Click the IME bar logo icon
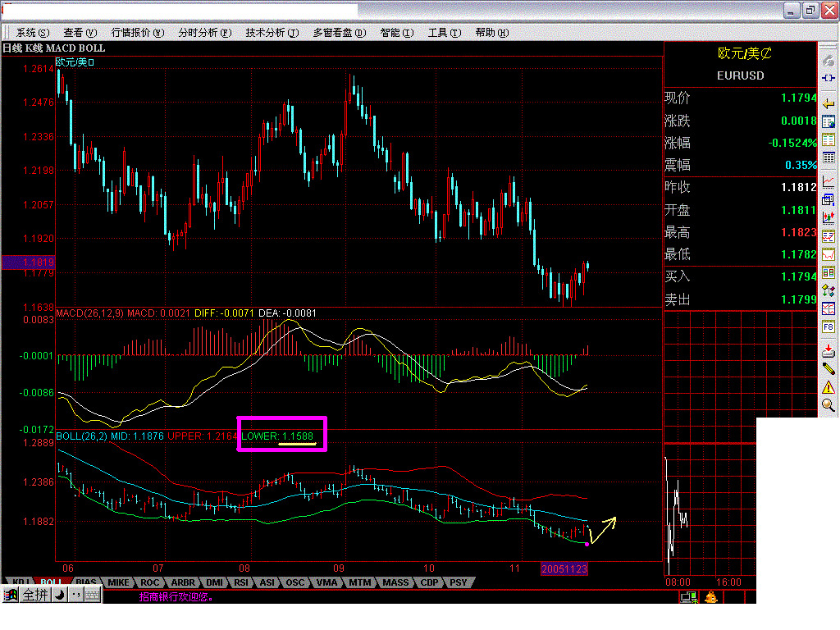Screen dimensions: 840x630 [10, 596]
